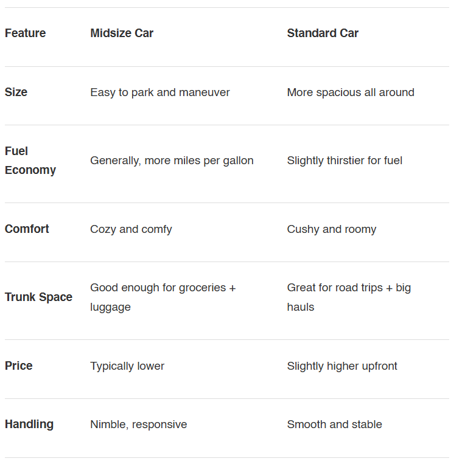This screenshot has width=476, height=464.
Task: Select the Size row label
Action: 16,92
